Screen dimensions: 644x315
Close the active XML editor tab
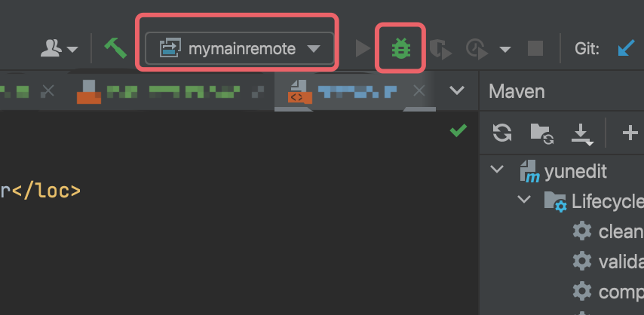click(419, 90)
